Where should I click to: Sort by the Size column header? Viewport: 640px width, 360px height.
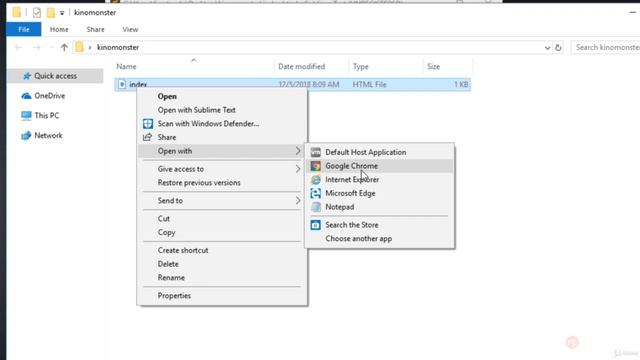coord(447,67)
